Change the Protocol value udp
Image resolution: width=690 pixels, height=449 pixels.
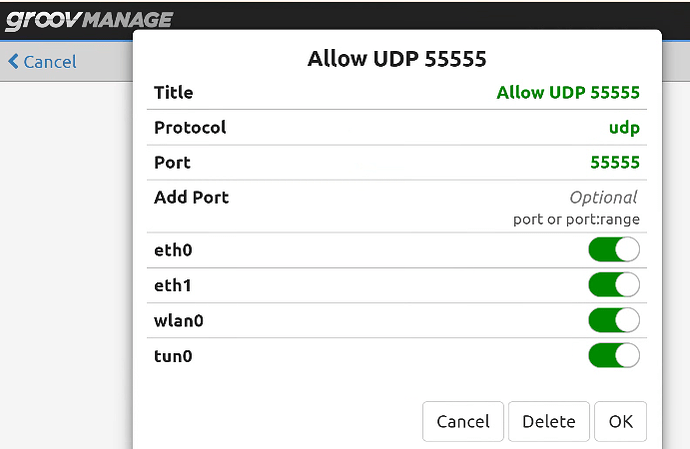tap(624, 128)
